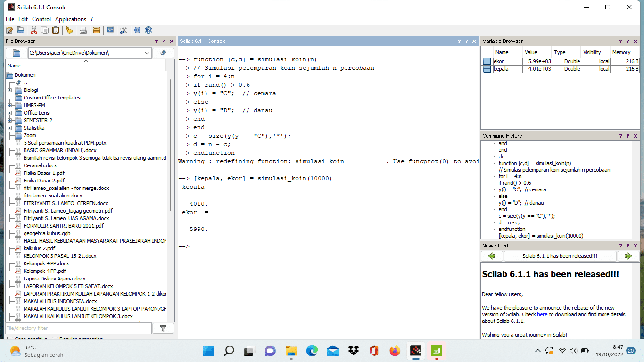Open Microsoft Edge from the taskbar
The height and width of the screenshot is (362, 644).
pyautogui.click(x=312, y=351)
